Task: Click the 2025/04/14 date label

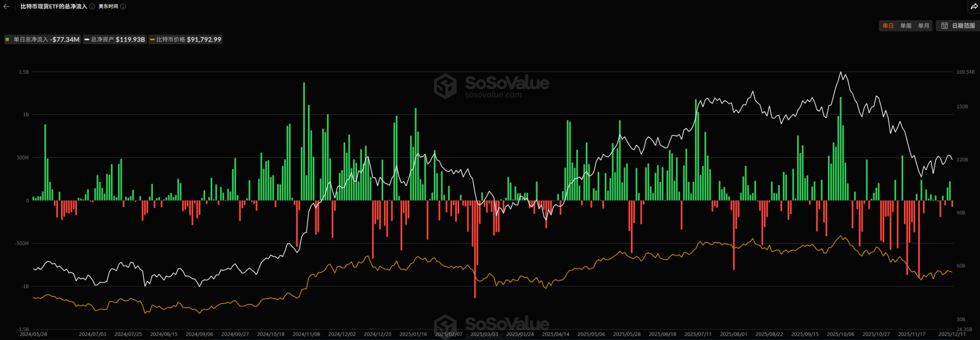Action: click(555, 334)
